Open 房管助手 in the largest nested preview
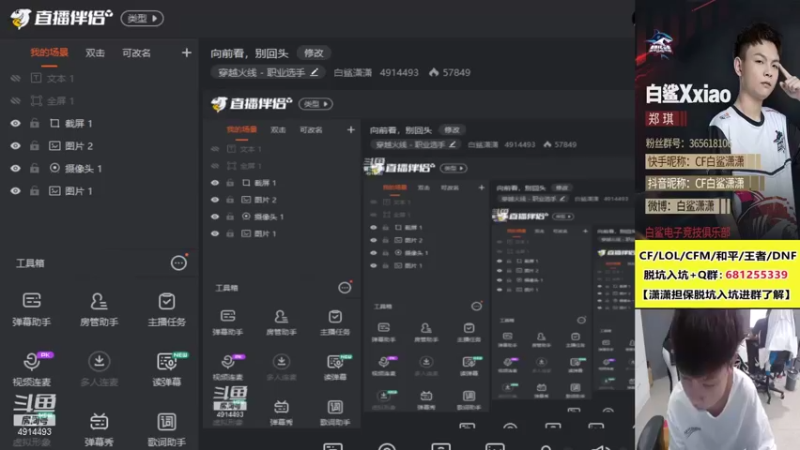The image size is (800, 450). 281,321
